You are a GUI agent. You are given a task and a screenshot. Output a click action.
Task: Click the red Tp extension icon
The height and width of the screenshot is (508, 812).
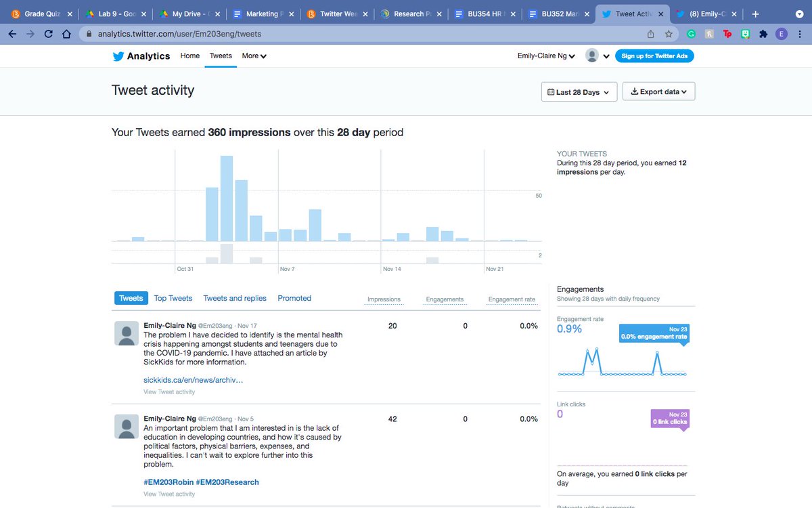point(727,34)
